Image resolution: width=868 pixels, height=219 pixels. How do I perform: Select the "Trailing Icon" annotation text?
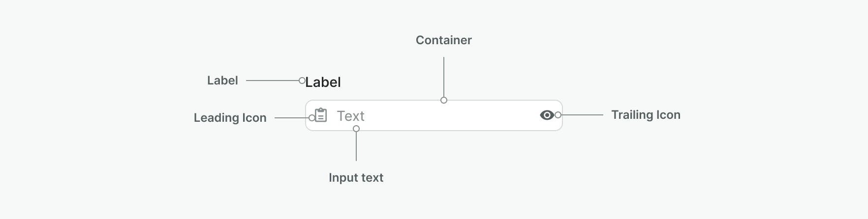[x=646, y=115]
